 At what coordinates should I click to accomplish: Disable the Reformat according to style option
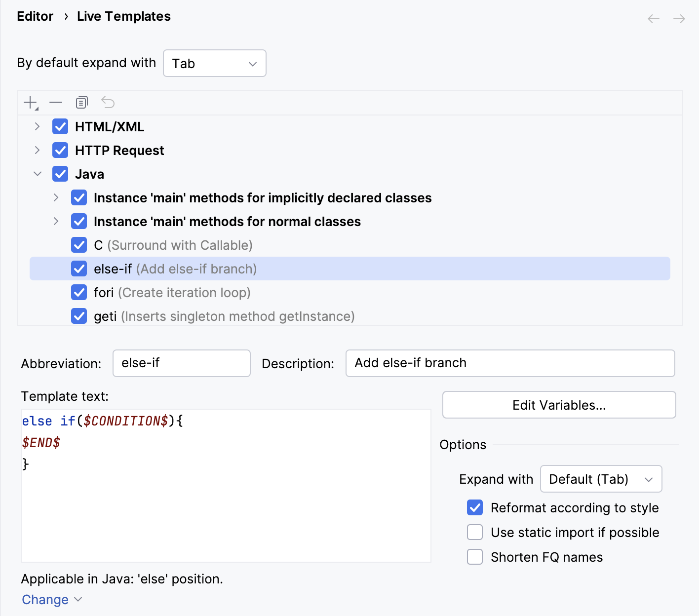(x=474, y=507)
